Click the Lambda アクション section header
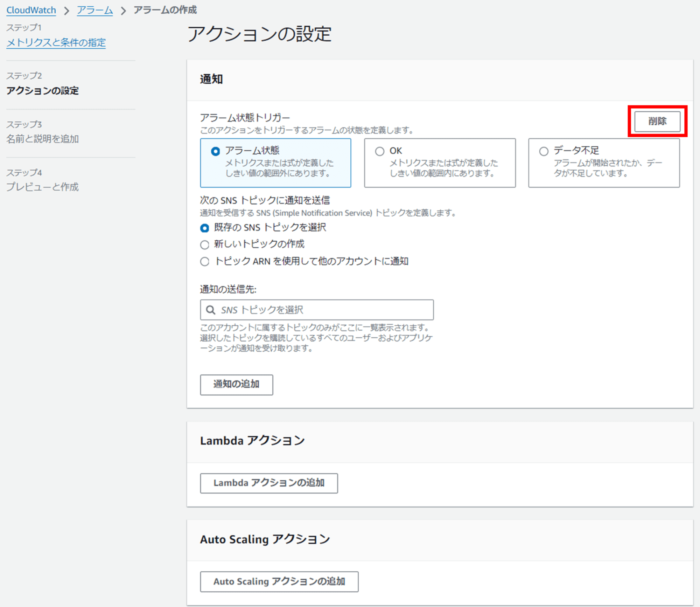700x607 pixels. tap(252, 440)
